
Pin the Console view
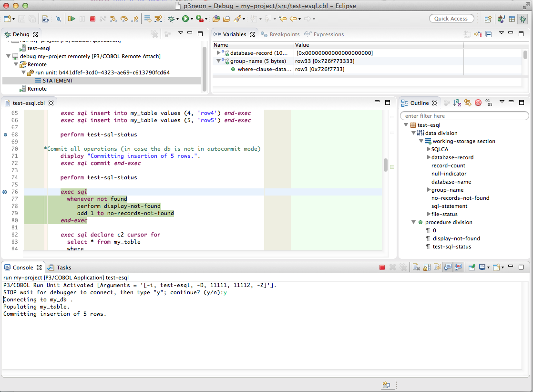[471, 267]
